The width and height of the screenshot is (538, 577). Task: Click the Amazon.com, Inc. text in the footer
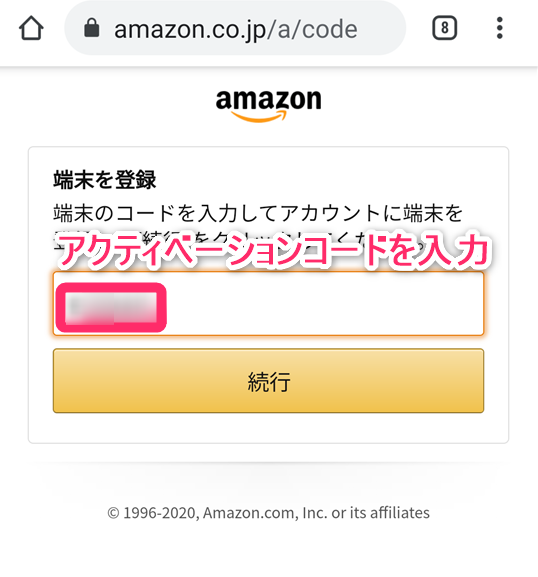pos(265,513)
